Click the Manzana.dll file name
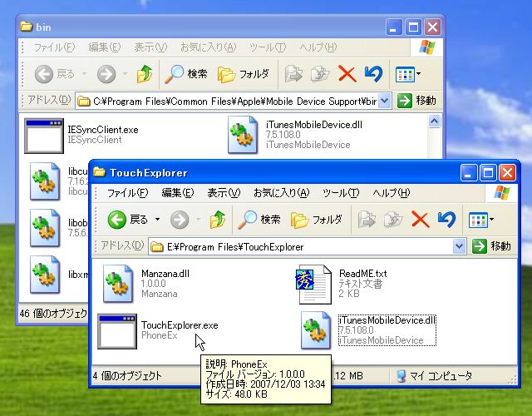The height and width of the screenshot is (416, 532). (x=165, y=274)
